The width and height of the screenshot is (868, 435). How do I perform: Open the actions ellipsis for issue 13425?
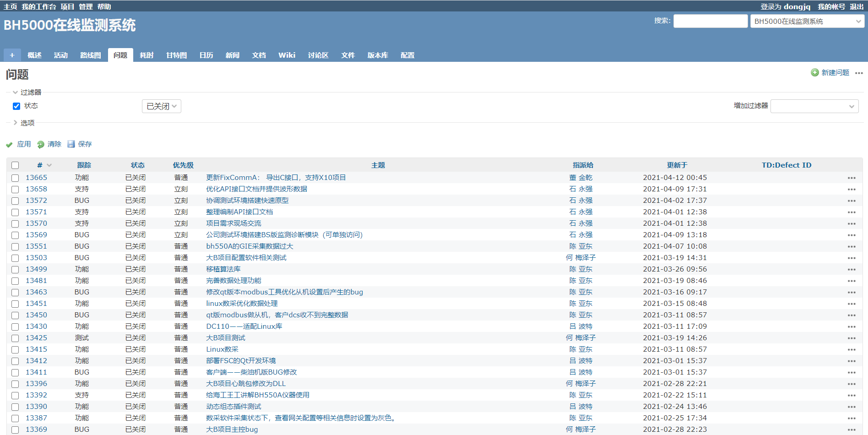coord(851,338)
